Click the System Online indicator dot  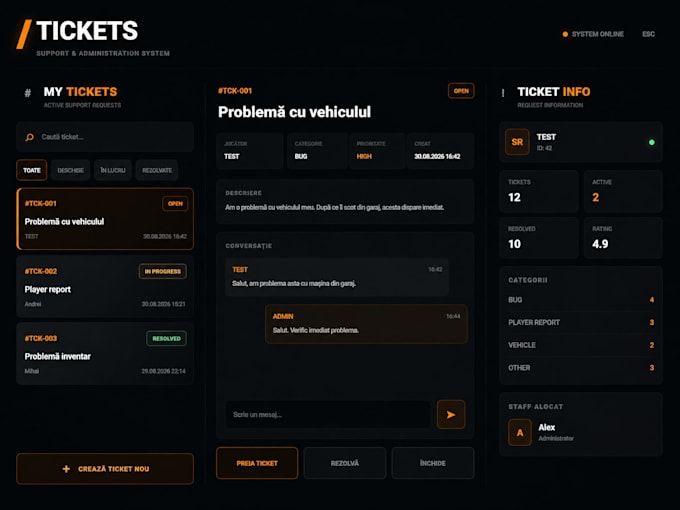(565, 34)
